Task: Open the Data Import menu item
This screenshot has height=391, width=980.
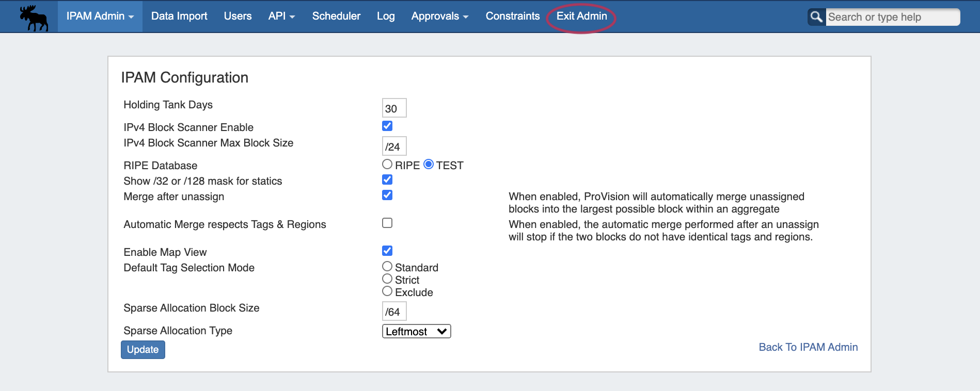Action: click(179, 17)
